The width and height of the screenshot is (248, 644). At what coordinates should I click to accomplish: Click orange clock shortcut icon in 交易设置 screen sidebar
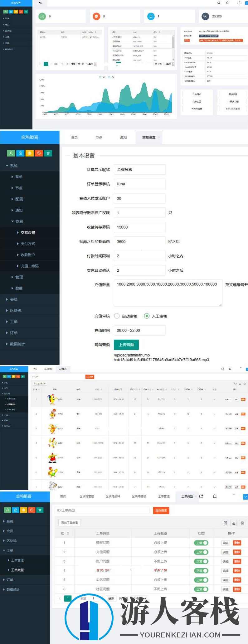[39, 153]
